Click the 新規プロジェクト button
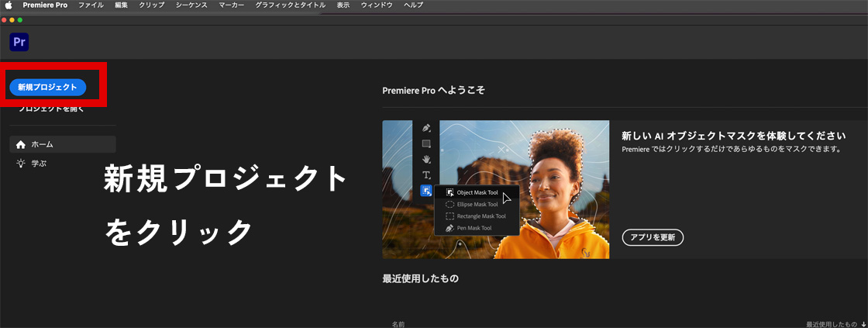Screen dimensions: 868x328 [47, 88]
